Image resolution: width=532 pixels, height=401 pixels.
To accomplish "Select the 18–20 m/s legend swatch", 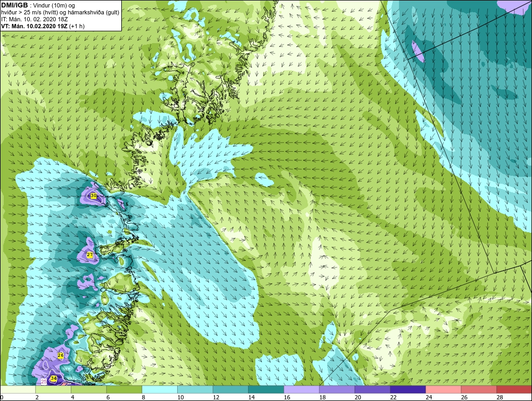I will click(x=337, y=389).
